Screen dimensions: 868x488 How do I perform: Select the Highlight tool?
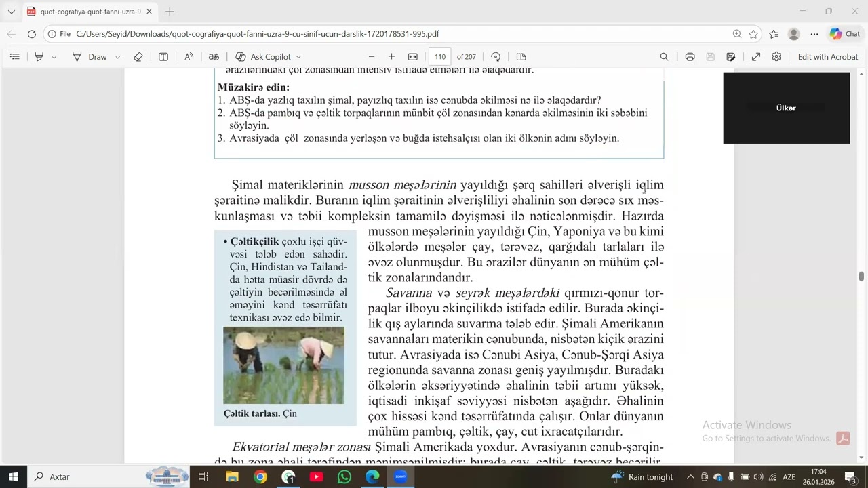pyautogui.click(x=39, y=57)
